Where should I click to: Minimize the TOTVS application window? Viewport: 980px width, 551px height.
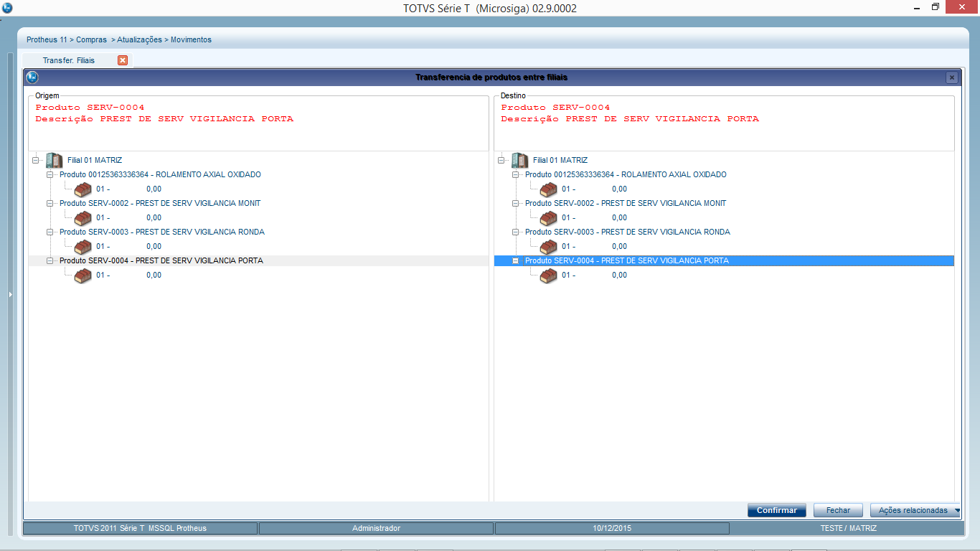(918, 7)
